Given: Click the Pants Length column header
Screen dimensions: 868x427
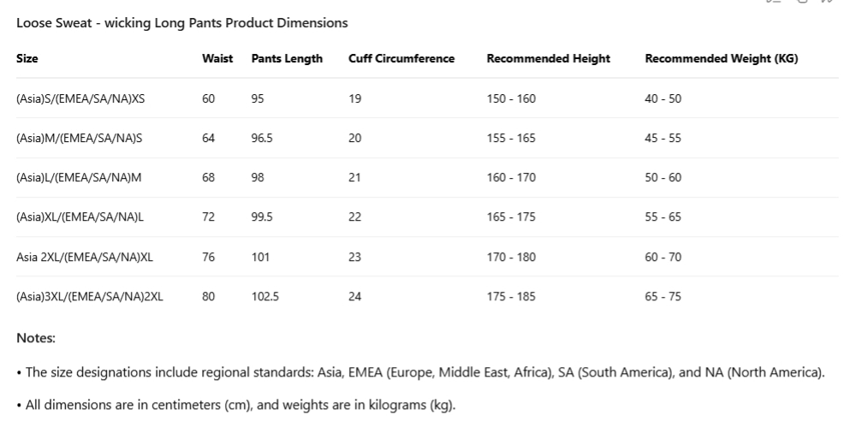Looking at the screenshot, I should (x=287, y=59).
